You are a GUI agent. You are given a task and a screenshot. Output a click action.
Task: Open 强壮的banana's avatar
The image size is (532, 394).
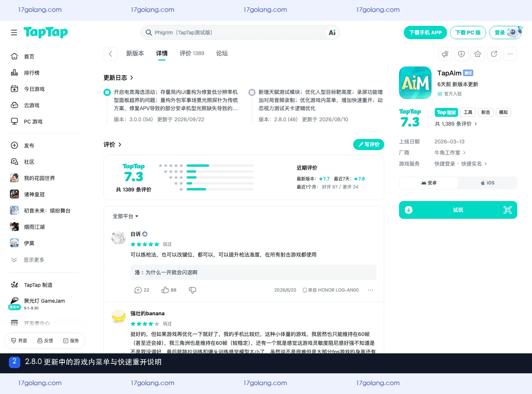click(119, 317)
